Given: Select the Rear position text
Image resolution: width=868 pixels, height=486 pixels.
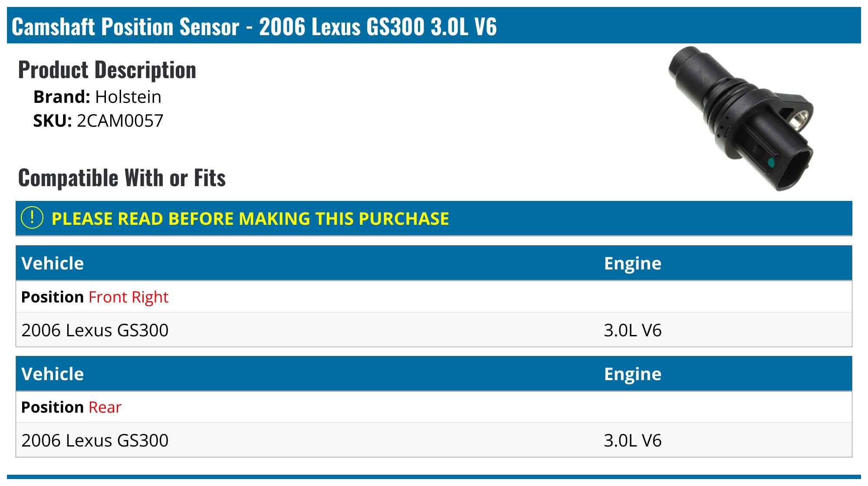Looking at the screenshot, I should click(105, 407).
